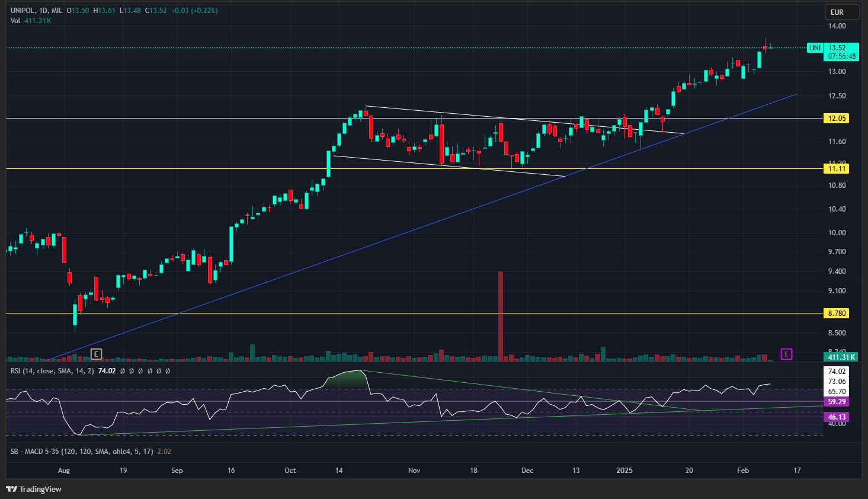Viewport: 868px width, 499px height.
Task: Click the UNI ticker tag on the price scale
Action: [815, 48]
